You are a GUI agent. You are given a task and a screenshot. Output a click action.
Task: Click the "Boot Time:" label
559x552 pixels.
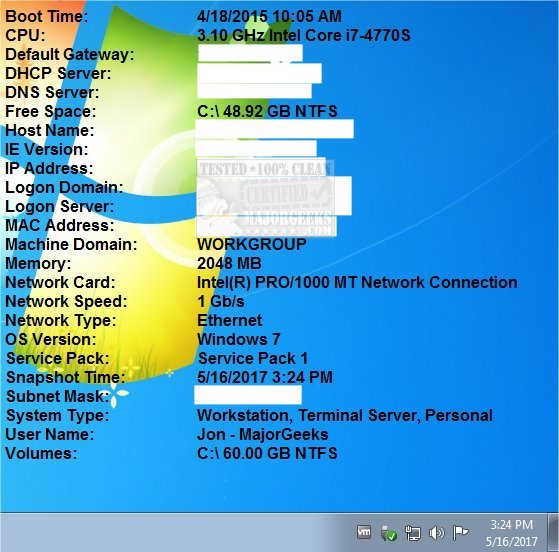(46, 16)
